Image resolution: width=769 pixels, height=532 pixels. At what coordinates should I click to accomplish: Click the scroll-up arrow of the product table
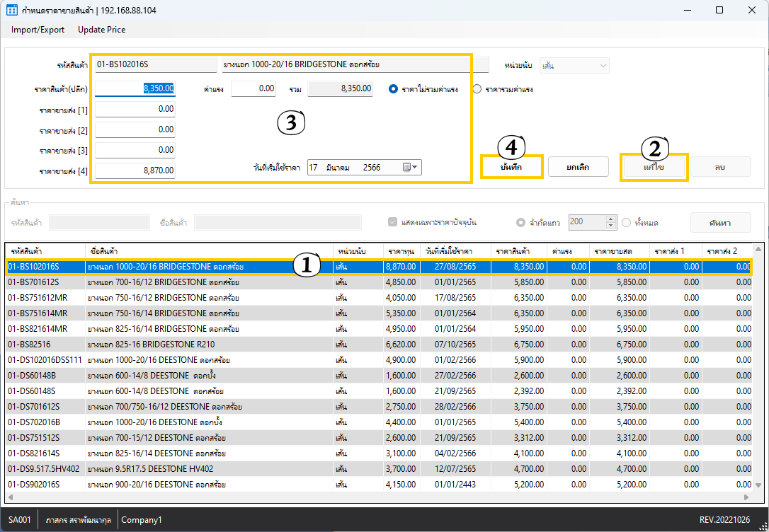758,249
